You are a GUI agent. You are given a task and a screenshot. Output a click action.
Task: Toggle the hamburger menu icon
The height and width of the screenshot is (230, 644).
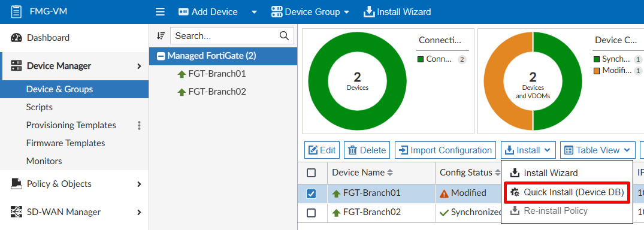click(160, 12)
